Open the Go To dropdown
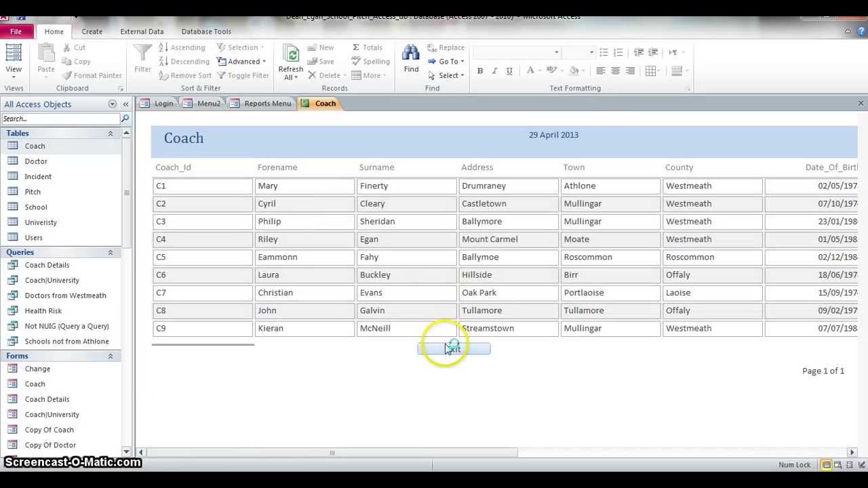This screenshot has height=488, width=868. [x=447, y=61]
